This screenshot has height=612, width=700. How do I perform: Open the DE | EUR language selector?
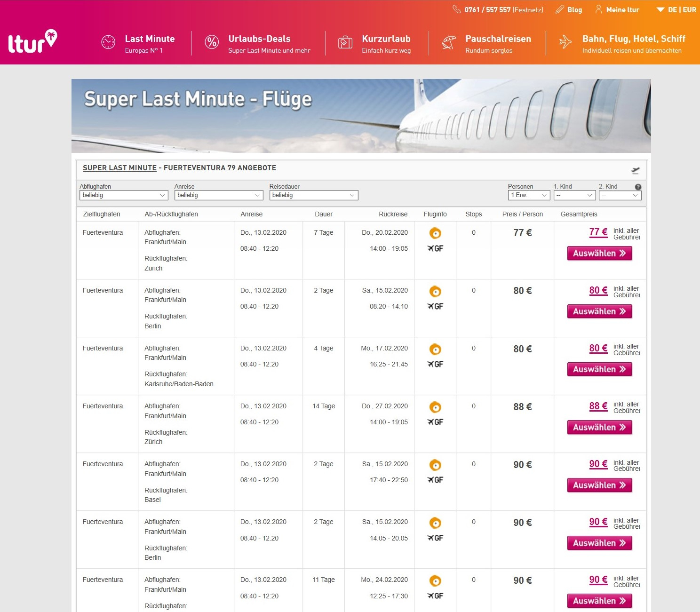click(x=676, y=9)
